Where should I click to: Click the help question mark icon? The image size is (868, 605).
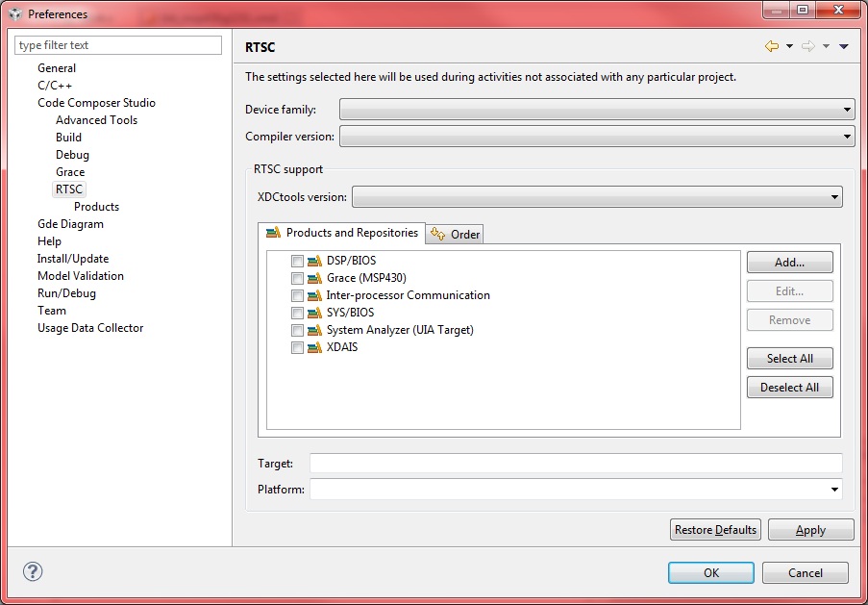pyautogui.click(x=33, y=571)
